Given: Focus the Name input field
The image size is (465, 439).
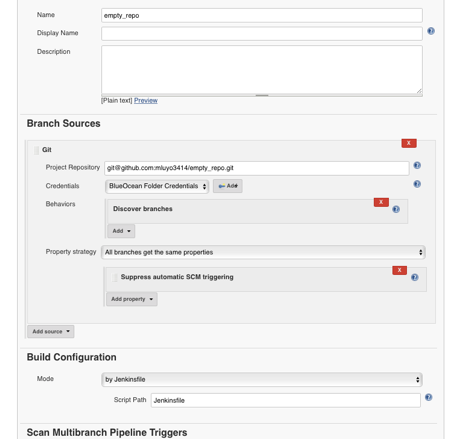Looking at the screenshot, I should 262,15.
